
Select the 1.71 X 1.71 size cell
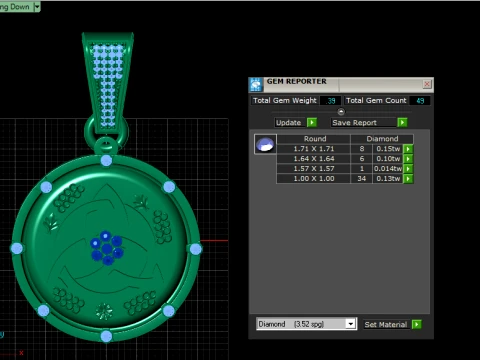314,149
